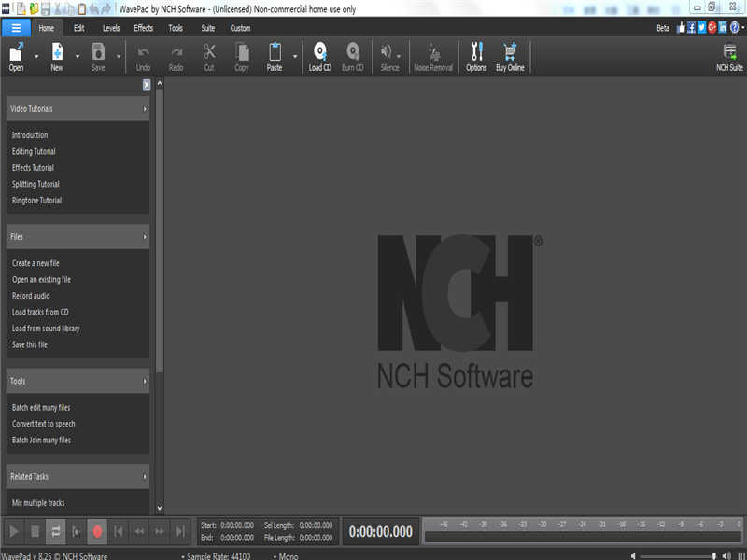This screenshot has height=560, width=747.
Task: Open the Introduction video tutorial link
Action: click(x=30, y=135)
